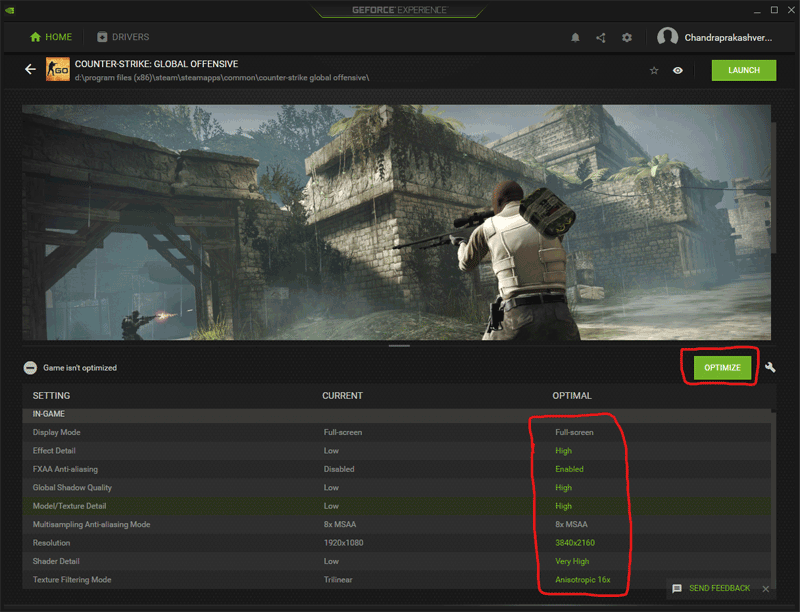Dismiss the Send Feedback popup
Image resolution: width=800 pixels, height=612 pixels.
765,589
